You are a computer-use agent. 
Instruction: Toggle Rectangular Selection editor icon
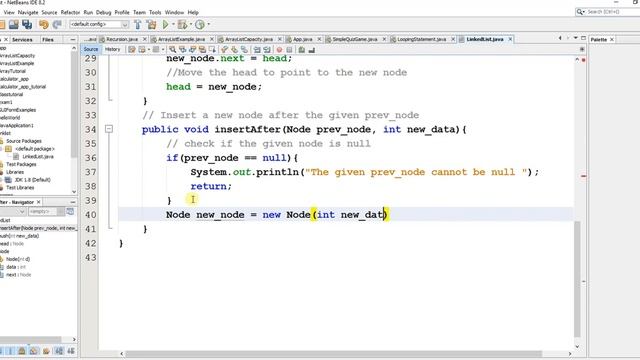[212, 49]
